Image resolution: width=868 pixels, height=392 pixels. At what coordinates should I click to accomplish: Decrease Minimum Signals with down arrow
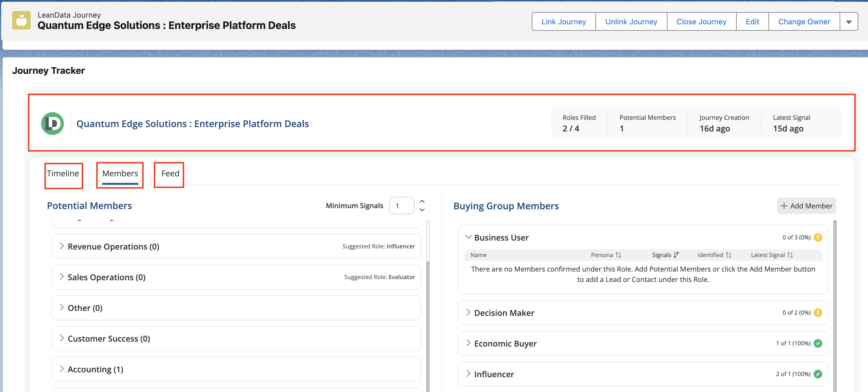point(422,210)
